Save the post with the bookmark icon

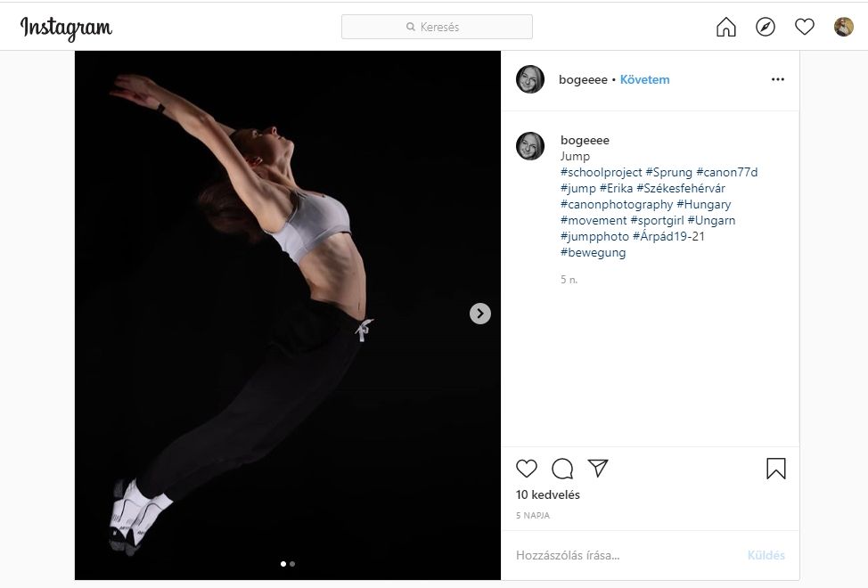(x=776, y=468)
